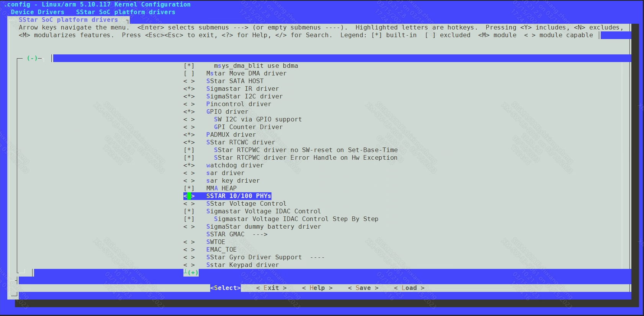Toggle Sigmastar Voltage IDAC Control checkbox
This screenshot has height=316, width=644.
pos(189,211)
